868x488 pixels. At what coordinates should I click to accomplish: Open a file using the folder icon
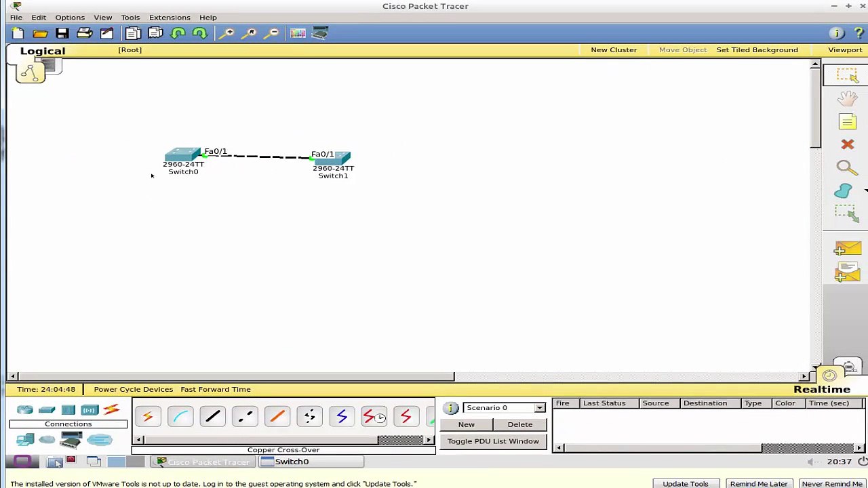(x=40, y=33)
